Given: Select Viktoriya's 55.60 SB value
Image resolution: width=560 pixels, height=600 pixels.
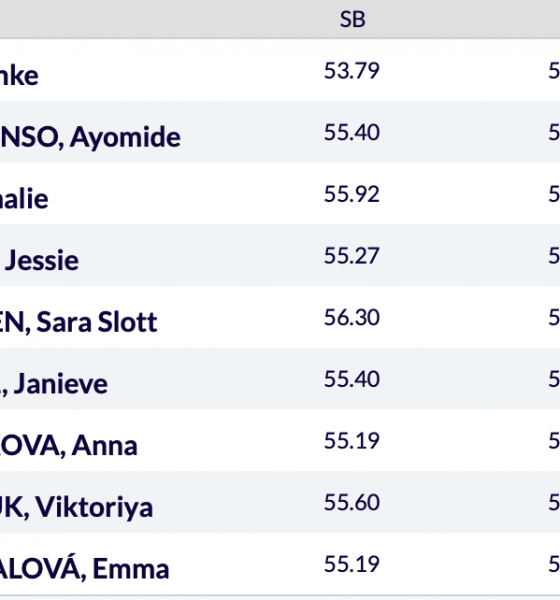Looking at the screenshot, I should (352, 502).
